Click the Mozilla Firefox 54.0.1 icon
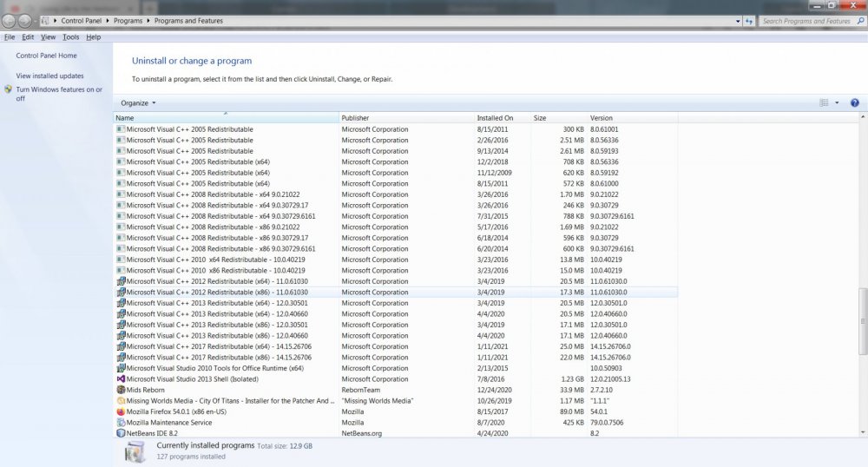 click(121, 411)
